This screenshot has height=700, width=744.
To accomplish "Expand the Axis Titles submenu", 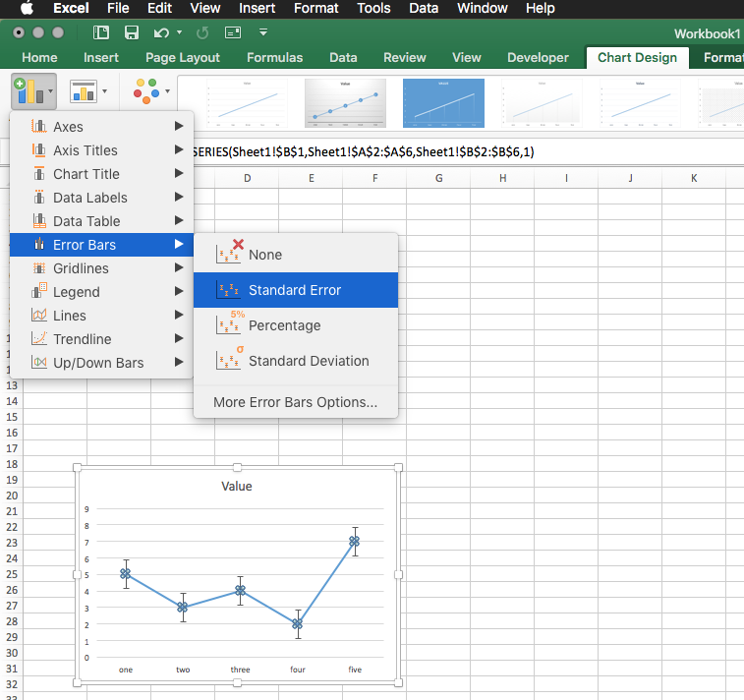I will [101, 150].
